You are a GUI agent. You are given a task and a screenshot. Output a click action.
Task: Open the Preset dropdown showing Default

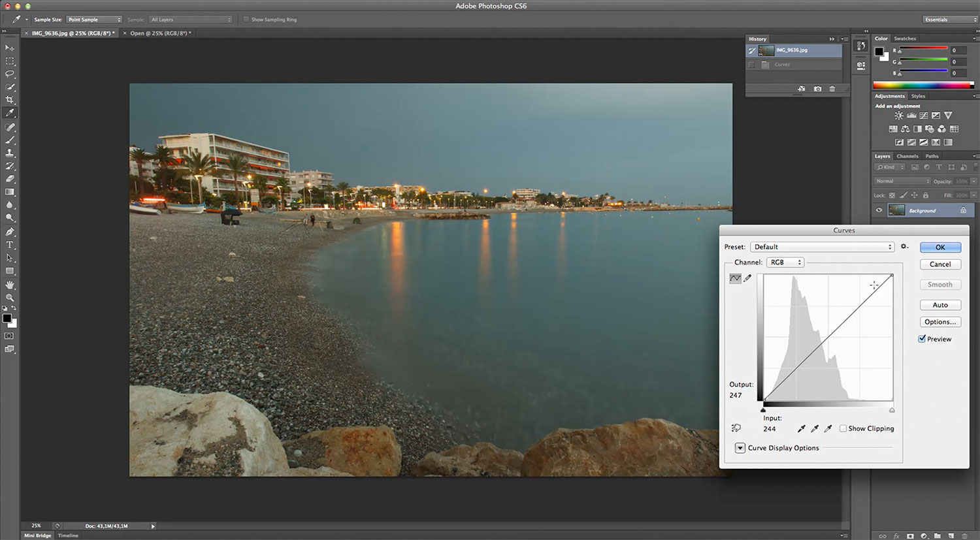coord(822,247)
